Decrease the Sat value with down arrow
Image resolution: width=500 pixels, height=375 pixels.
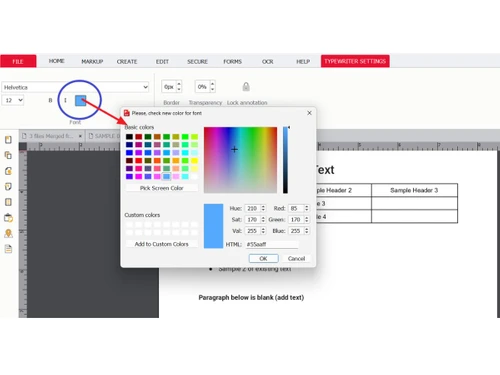tap(263, 221)
